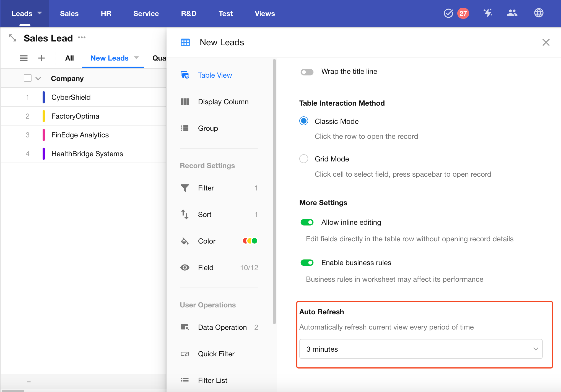Expand the Leads app dropdown arrow

click(x=40, y=13)
